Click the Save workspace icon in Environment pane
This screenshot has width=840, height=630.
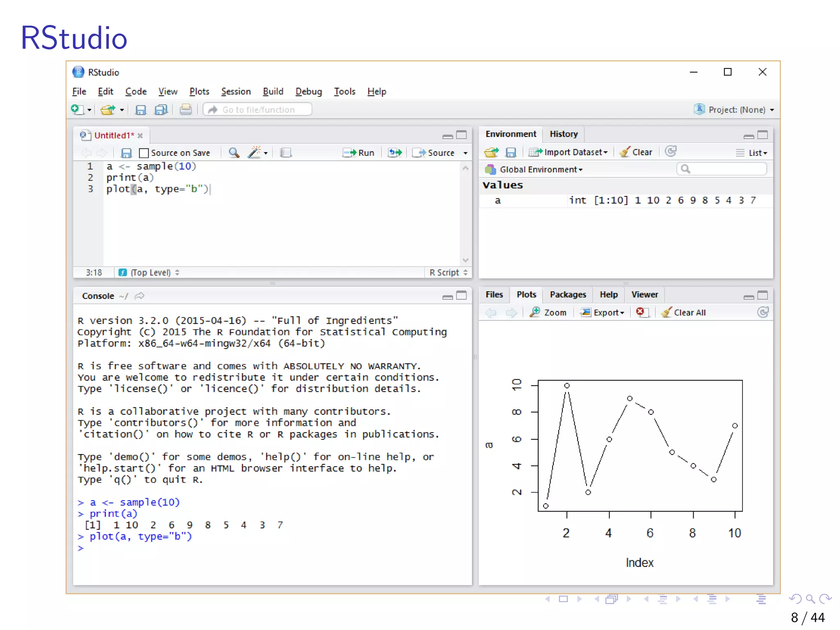[x=511, y=153]
